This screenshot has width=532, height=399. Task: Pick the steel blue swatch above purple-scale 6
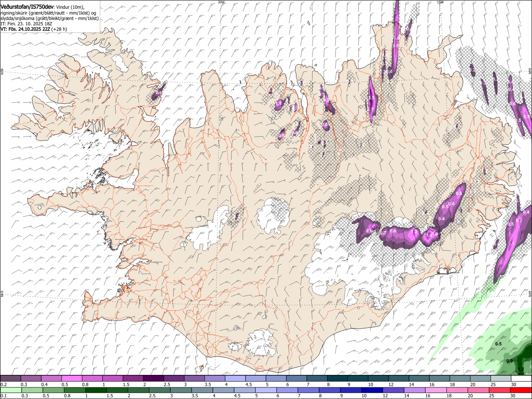coord(296,379)
